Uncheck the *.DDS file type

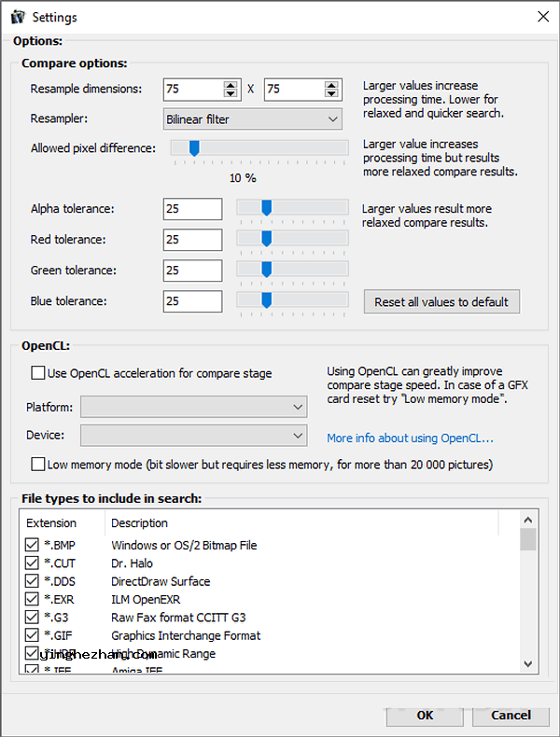(32, 581)
